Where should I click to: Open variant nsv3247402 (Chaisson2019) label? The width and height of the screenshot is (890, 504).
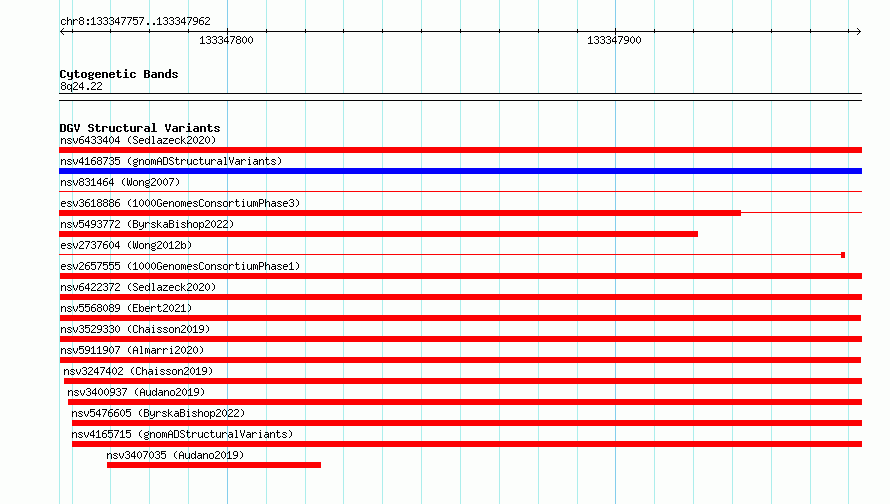point(138,371)
